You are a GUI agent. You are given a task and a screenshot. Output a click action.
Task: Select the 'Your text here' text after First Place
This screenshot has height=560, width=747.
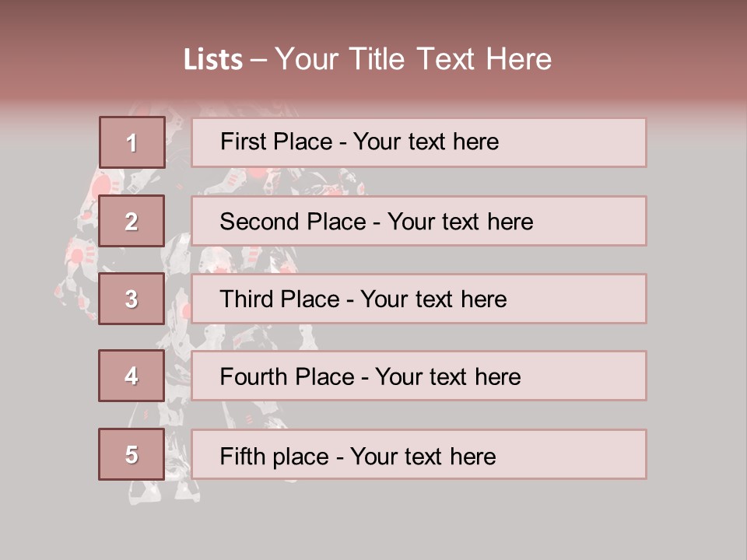pyautogui.click(x=426, y=142)
